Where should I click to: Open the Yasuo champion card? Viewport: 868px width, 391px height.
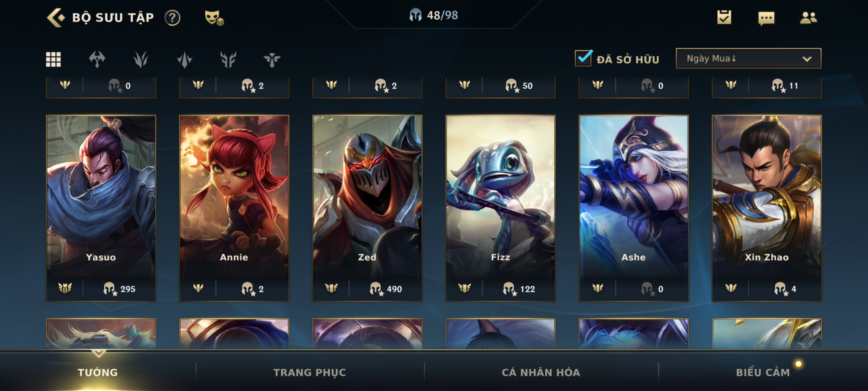101,208
